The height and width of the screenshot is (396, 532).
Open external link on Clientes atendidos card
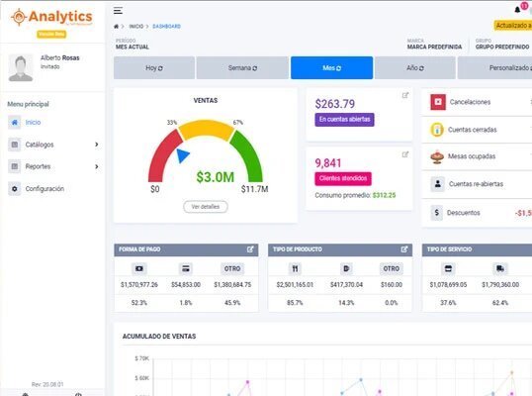(405, 154)
